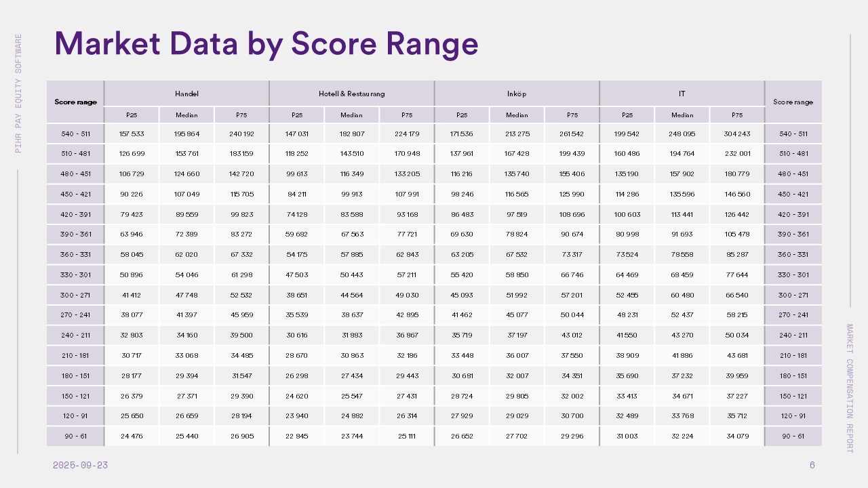The image size is (868, 488).
Task: Select the left 540 - 511 row label
Action: pyautogui.click(x=76, y=134)
